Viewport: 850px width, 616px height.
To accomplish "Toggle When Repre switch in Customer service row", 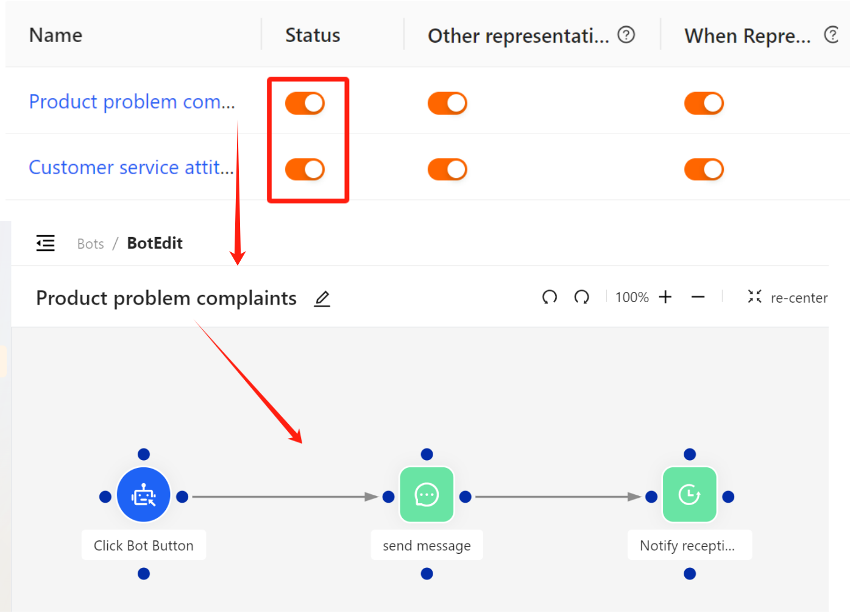I will click(x=704, y=169).
